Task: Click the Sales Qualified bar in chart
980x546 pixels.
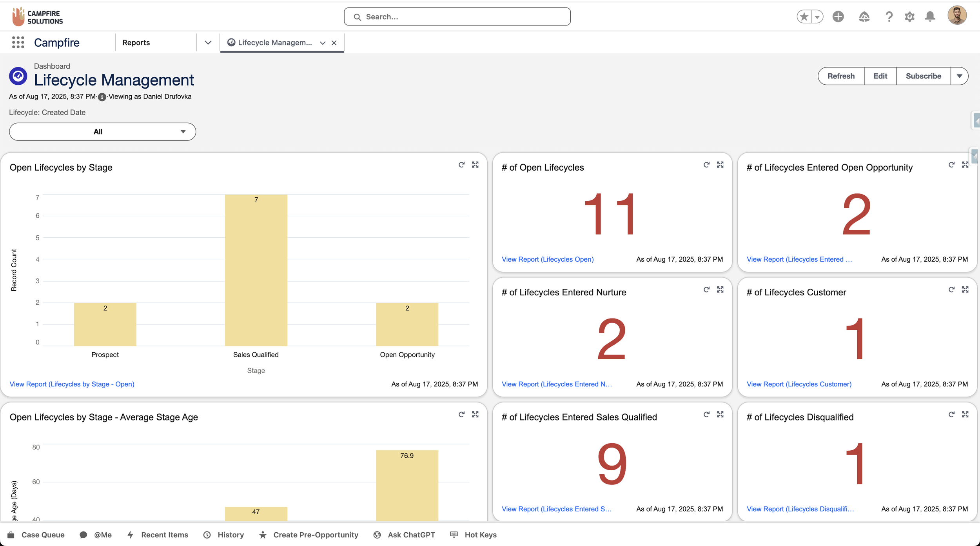Action: (256, 270)
